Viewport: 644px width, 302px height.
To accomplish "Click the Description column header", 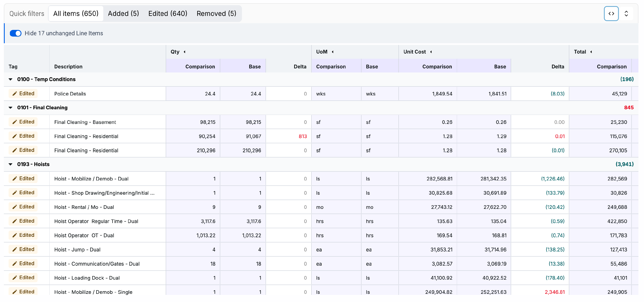I will click(x=68, y=67).
